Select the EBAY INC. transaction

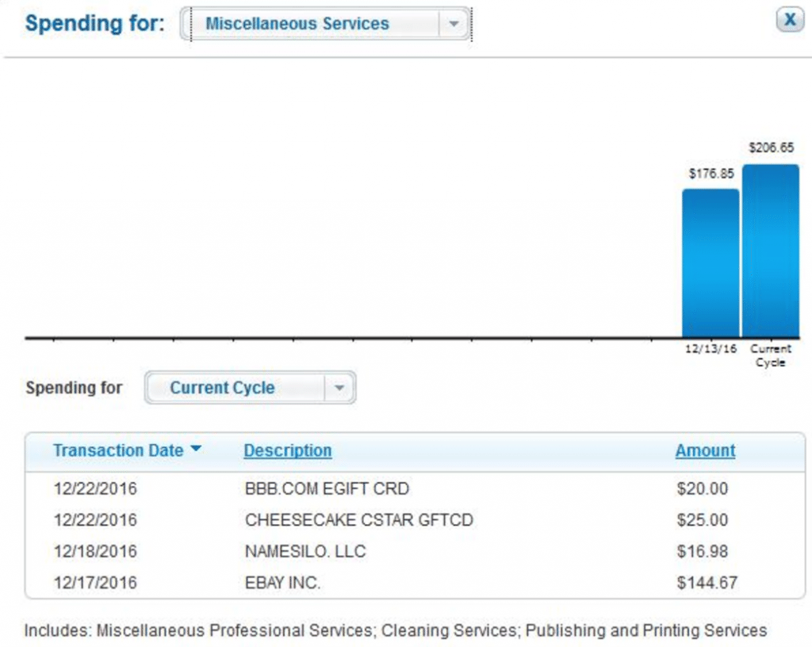(x=283, y=582)
